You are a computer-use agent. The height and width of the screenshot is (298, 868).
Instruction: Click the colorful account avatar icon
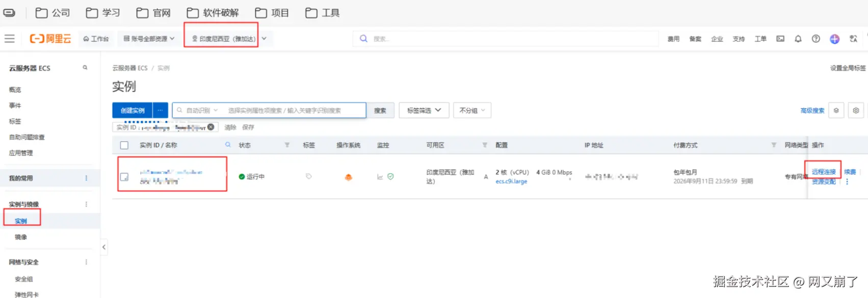pos(834,39)
